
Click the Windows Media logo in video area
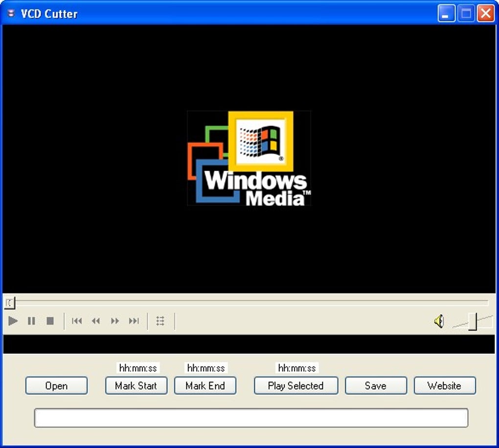pos(249,158)
